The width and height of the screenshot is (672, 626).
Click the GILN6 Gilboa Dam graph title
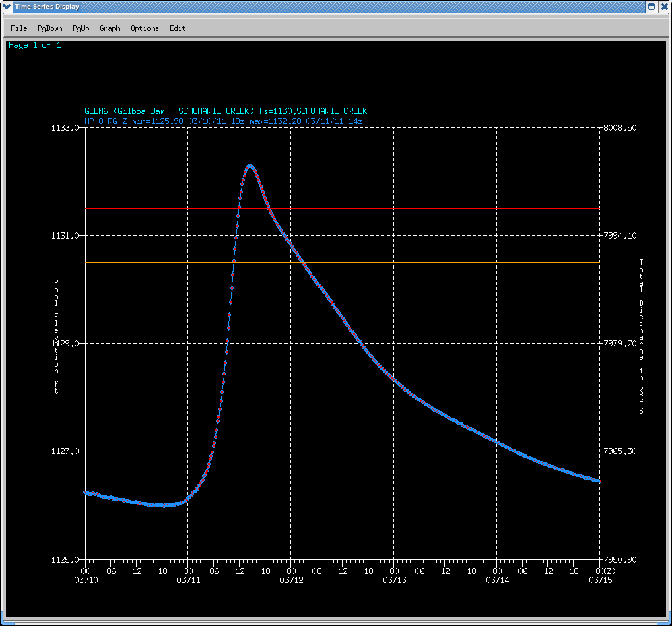click(226, 111)
